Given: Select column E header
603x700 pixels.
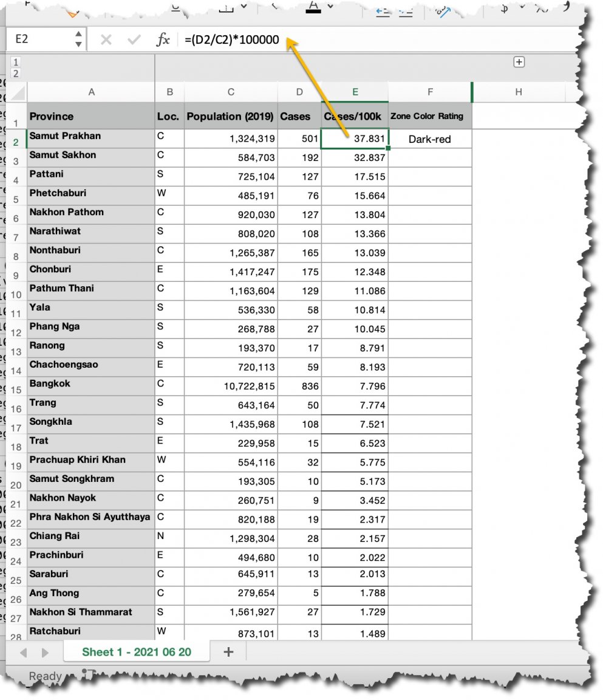Looking at the screenshot, I should [355, 92].
